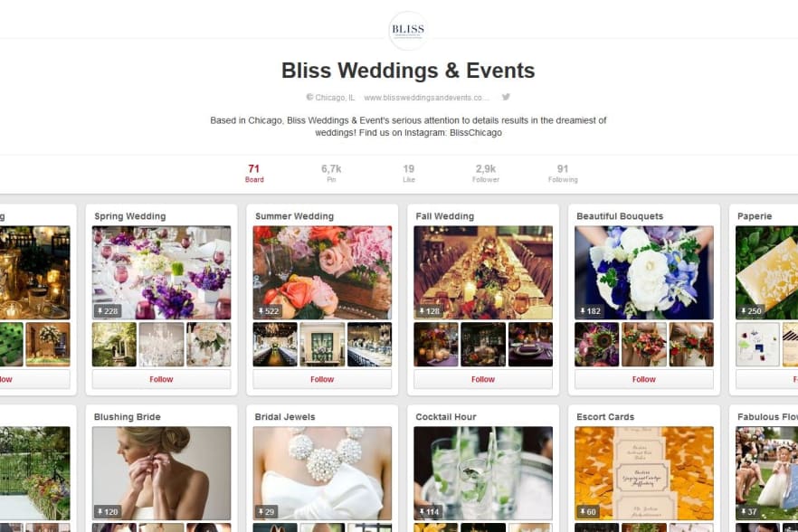Visit the blissweddingsandevents website link
798x532 pixels.
click(426, 97)
